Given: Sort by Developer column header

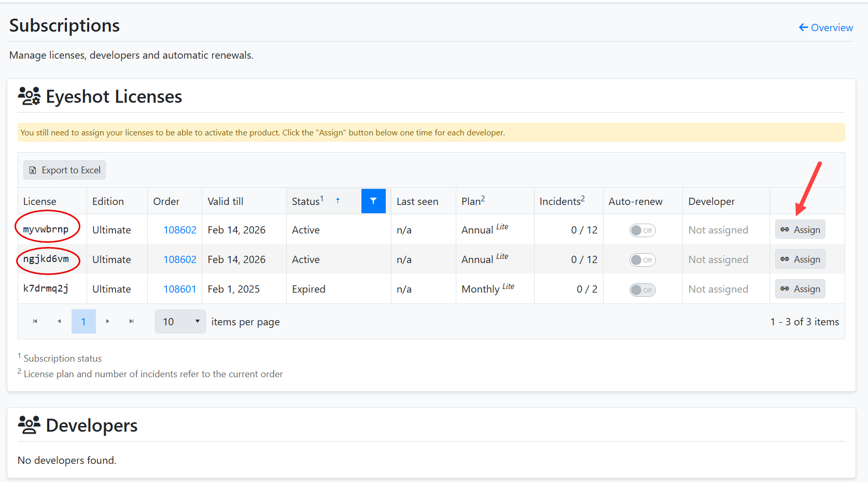Looking at the screenshot, I should (711, 201).
